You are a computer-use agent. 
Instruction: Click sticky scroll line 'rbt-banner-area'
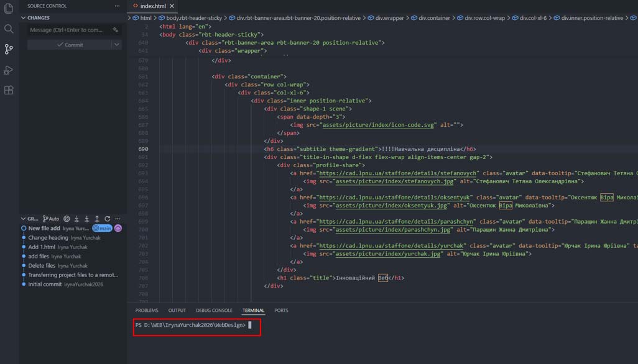[285, 43]
